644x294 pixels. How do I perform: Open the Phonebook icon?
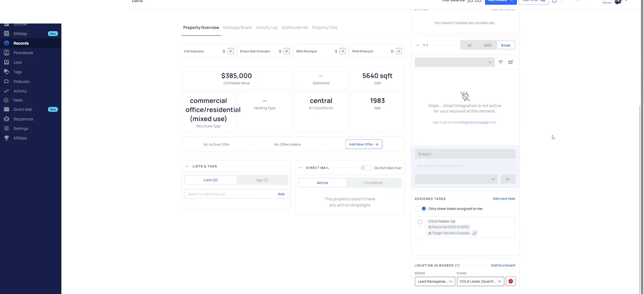6,53
